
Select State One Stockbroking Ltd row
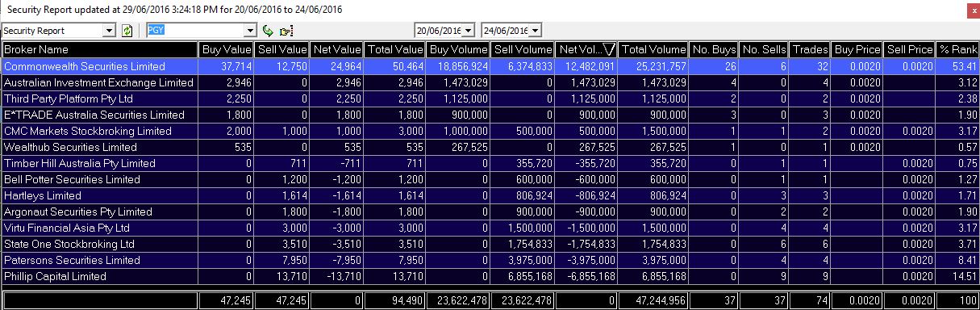(490, 244)
